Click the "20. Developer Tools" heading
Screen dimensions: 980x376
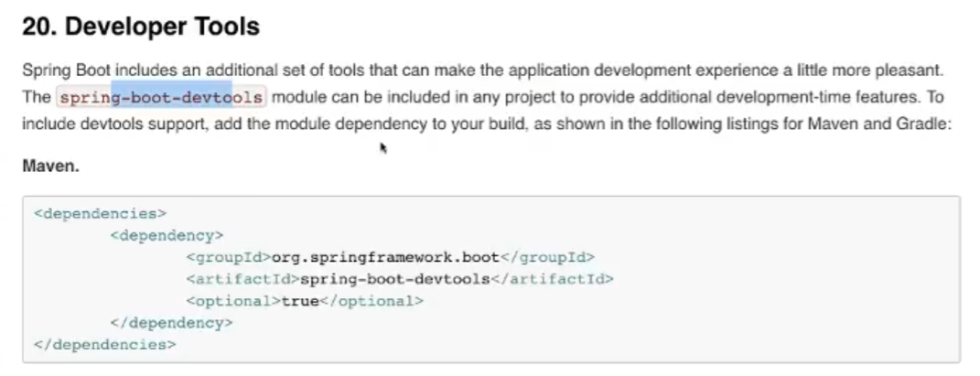[141, 27]
